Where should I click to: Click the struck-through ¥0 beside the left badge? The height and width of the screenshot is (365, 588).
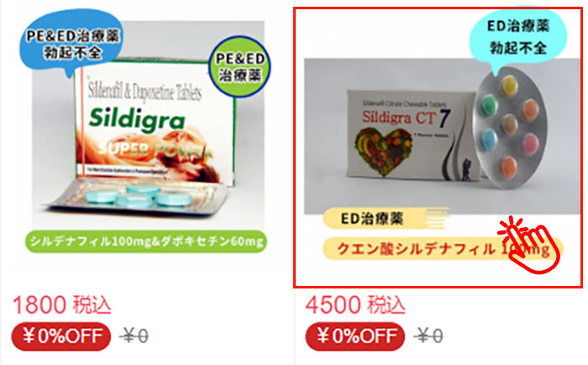tap(134, 336)
